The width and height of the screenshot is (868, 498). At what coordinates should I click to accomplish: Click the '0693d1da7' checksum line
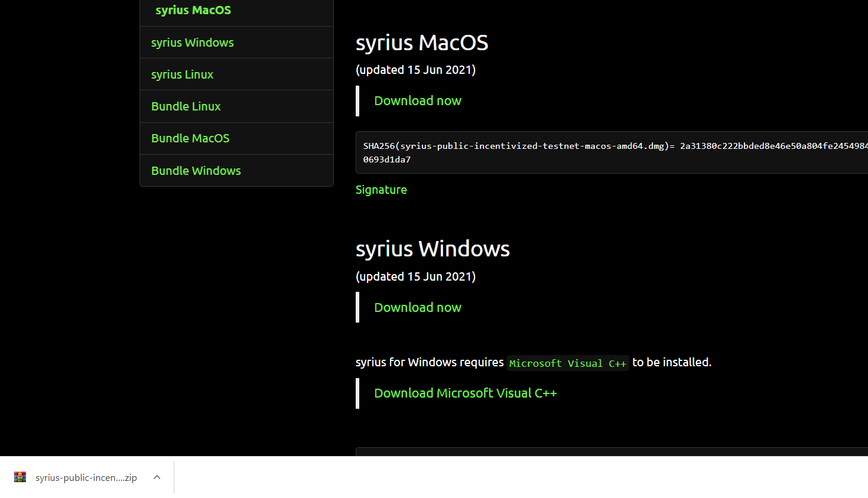(x=387, y=160)
